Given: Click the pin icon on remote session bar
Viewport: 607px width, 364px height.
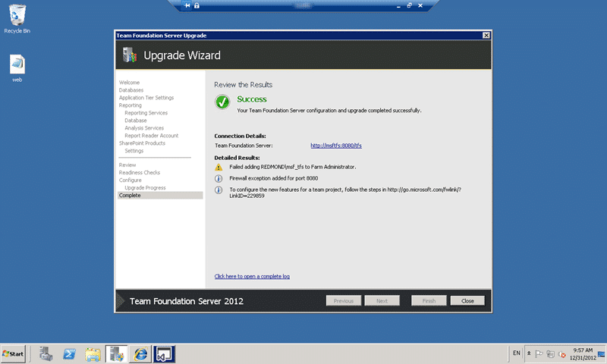Looking at the screenshot, I should tap(187, 5).
